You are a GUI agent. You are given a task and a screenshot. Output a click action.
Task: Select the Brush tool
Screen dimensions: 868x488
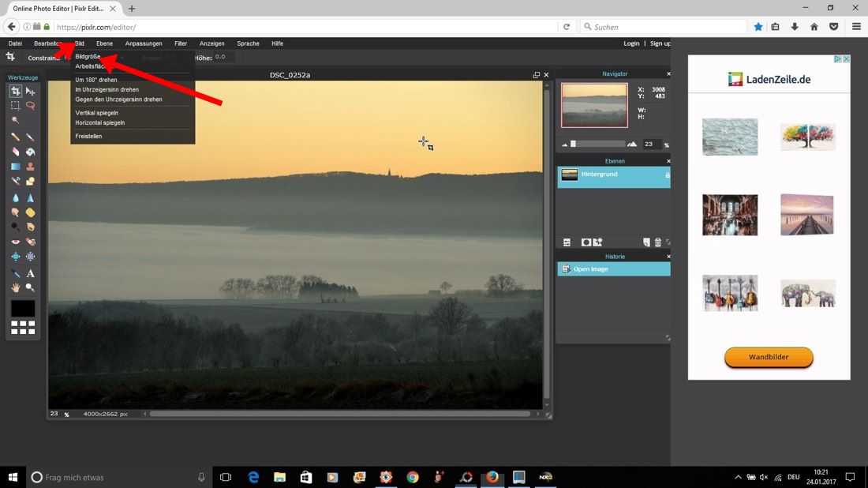click(x=31, y=137)
